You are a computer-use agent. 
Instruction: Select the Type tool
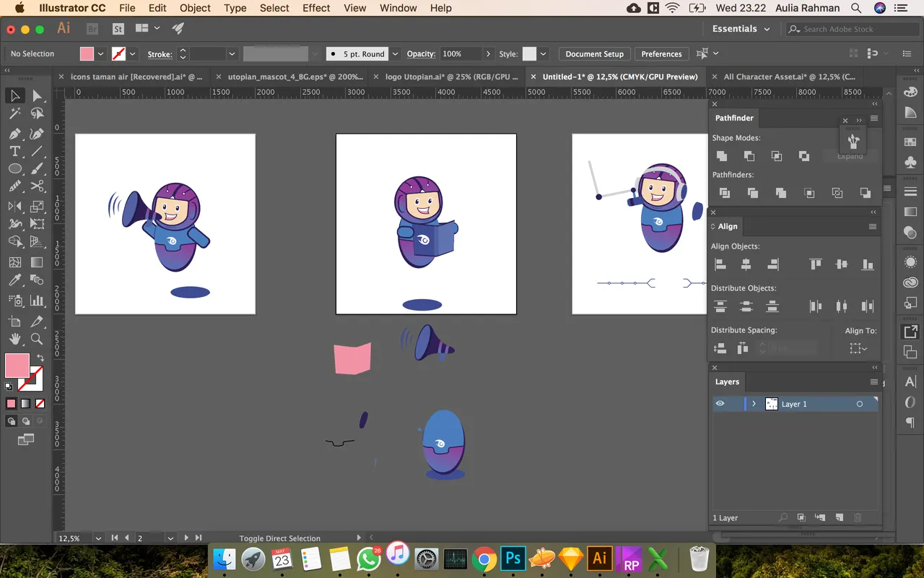coord(14,152)
